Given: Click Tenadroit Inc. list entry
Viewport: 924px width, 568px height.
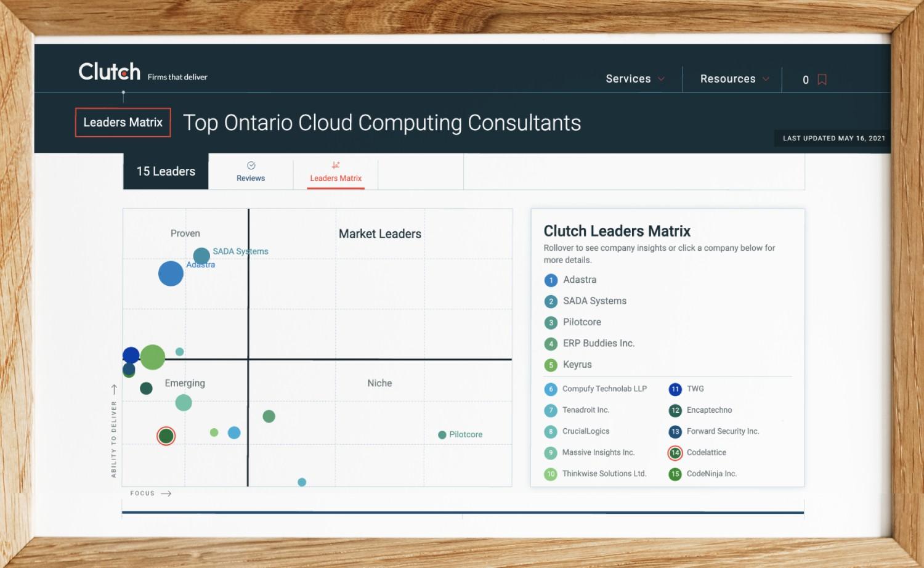Looking at the screenshot, I should pyautogui.click(x=586, y=410).
